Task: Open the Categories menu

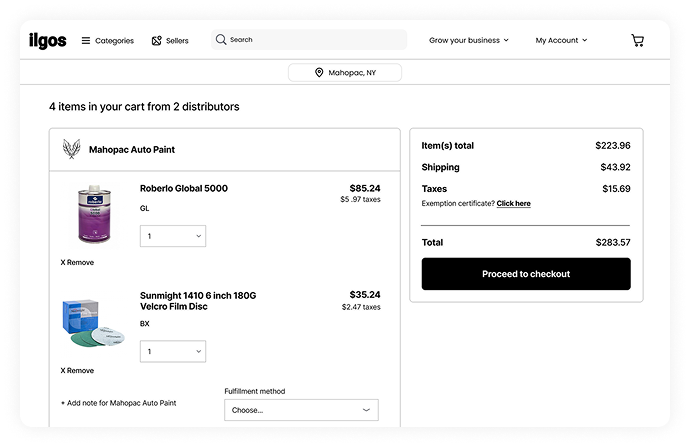Action: click(108, 40)
